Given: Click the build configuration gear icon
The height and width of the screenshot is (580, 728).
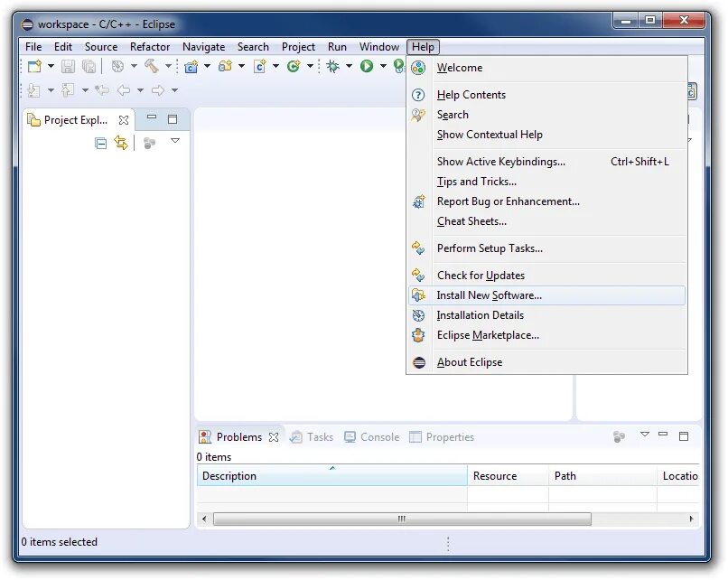Looking at the screenshot, I should tap(118, 67).
